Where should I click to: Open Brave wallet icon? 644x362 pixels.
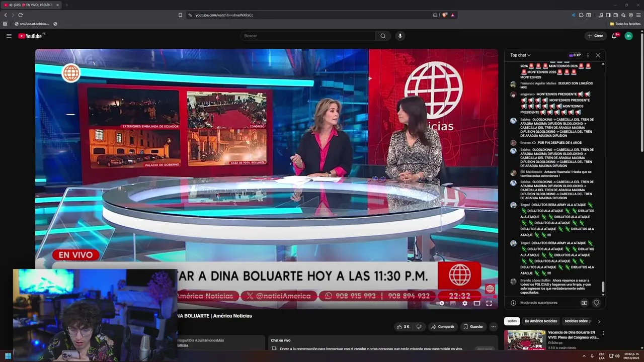tap(616, 15)
